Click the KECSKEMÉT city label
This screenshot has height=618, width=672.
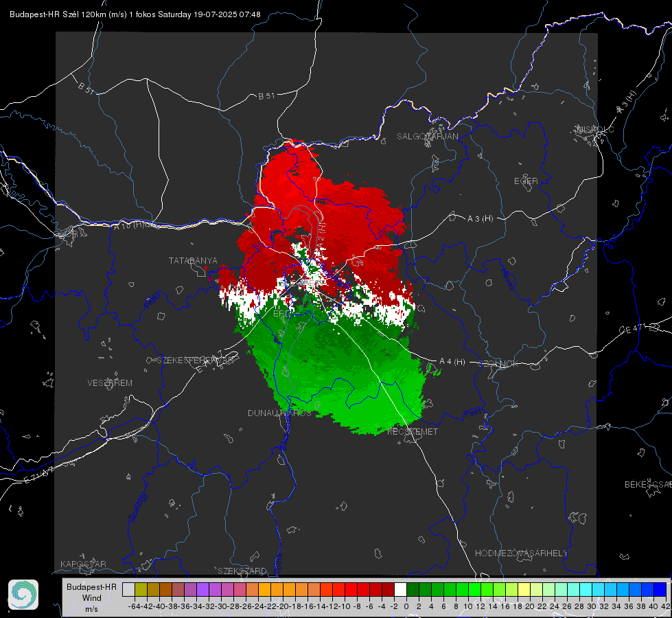coord(413,432)
